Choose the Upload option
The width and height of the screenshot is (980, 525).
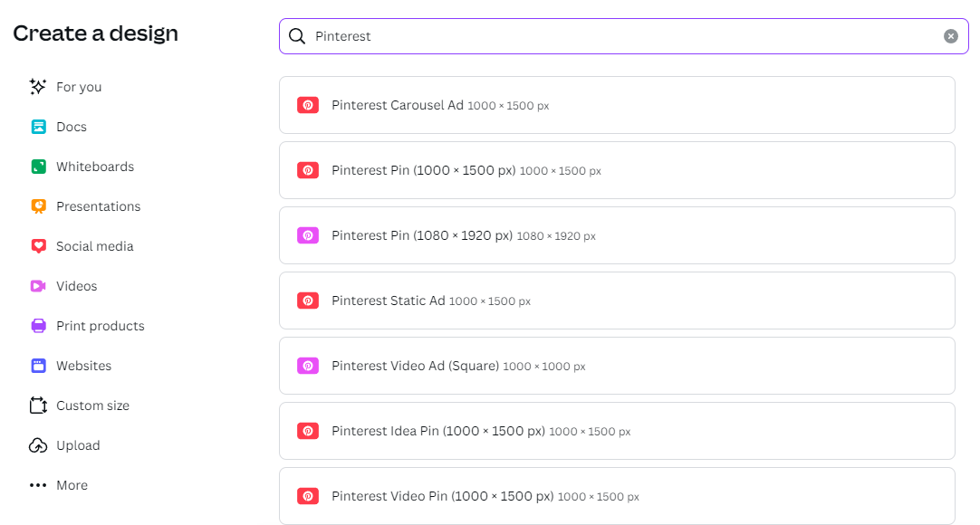point(78,445)
